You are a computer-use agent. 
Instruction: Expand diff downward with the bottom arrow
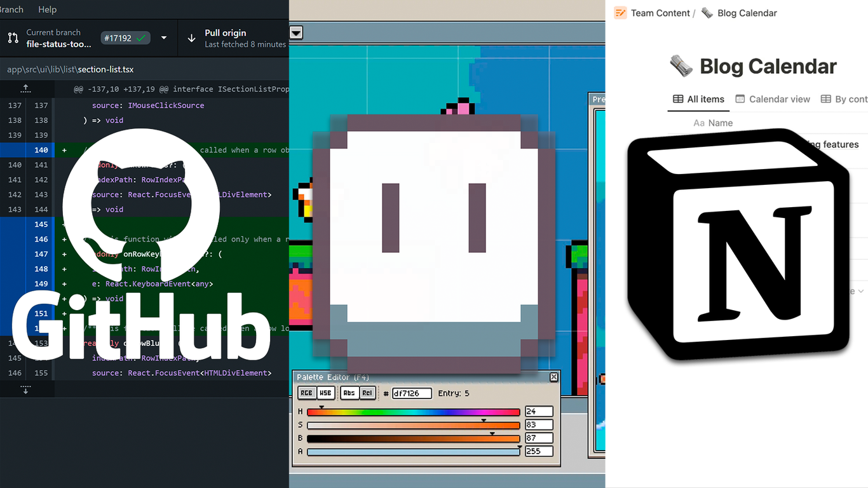[25, 389]
